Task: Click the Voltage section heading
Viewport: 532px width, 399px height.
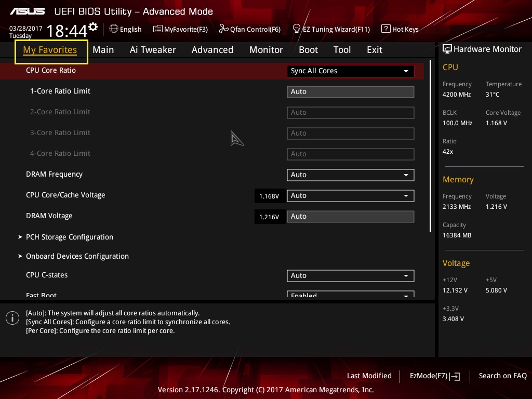Action: (456, 263)
